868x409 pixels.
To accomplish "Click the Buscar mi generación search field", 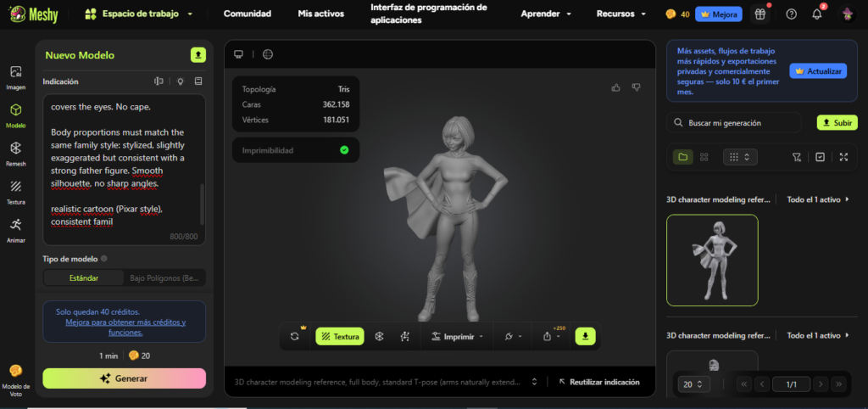I will 734,123.
